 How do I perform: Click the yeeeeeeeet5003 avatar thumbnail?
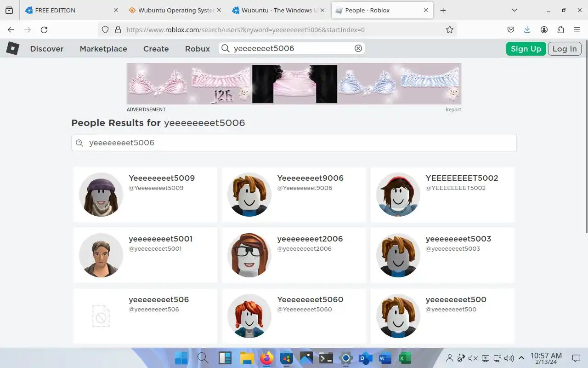398,255
